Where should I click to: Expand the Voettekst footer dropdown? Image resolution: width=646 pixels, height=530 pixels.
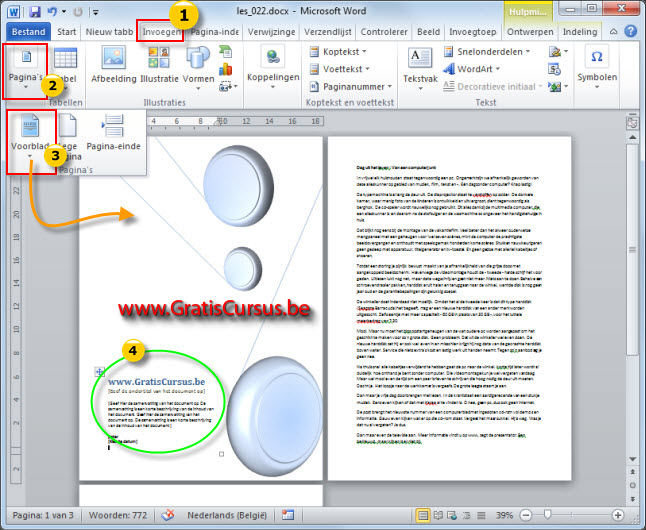point(339,69)
